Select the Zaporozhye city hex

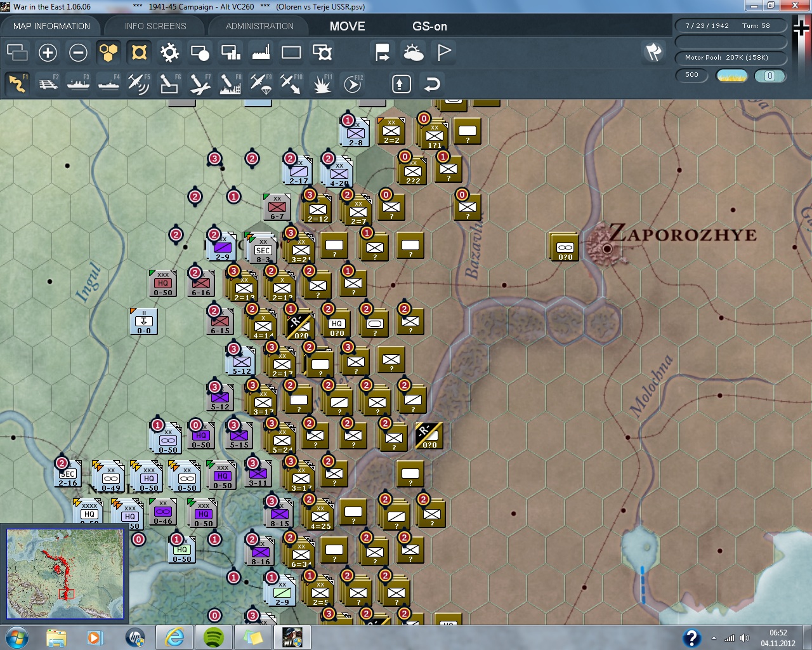(607, 248)
